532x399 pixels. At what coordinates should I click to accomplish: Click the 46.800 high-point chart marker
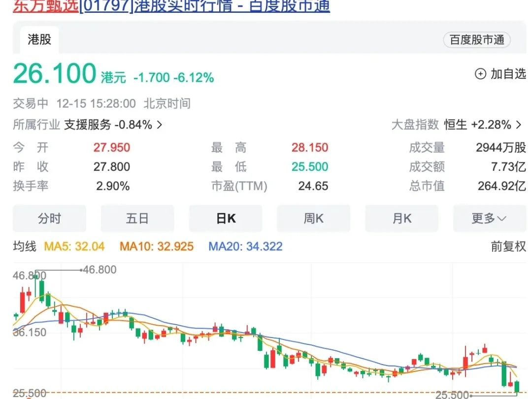point(100,270)
